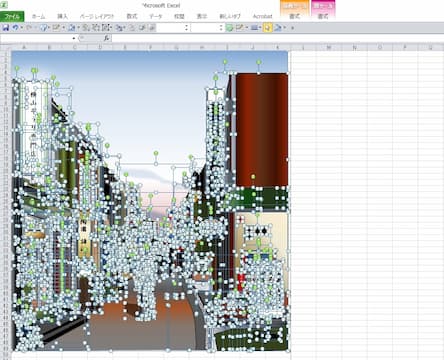Open the Acrobat ribbon tab

[x=263, y=16]
